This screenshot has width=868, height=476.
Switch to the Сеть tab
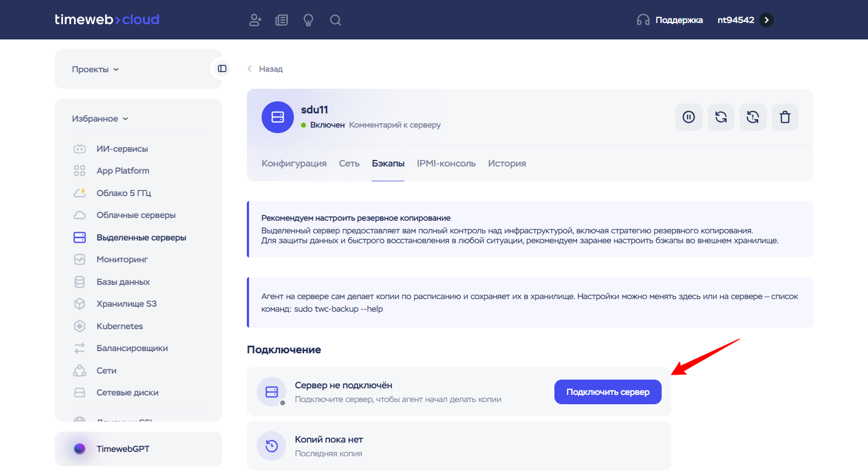point(349,164)
